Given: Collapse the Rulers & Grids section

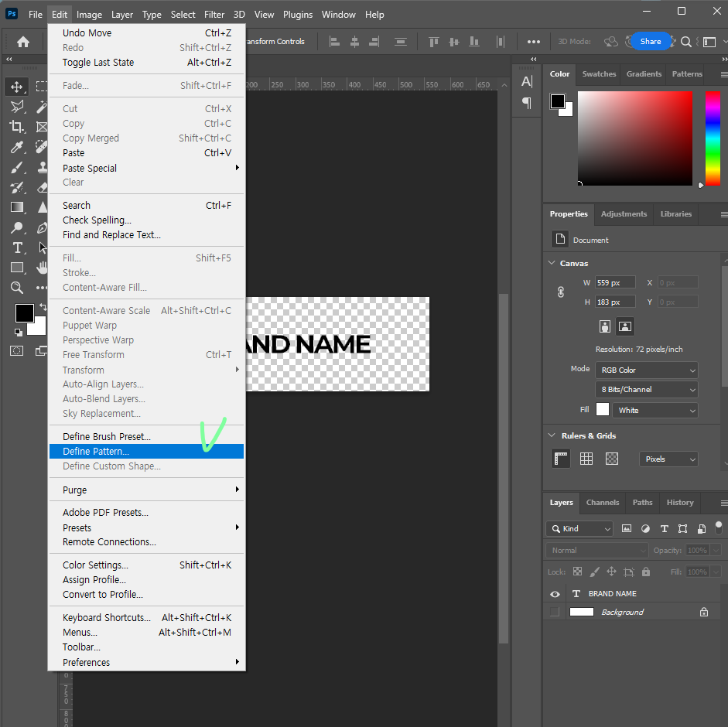Looking at the screenshot, I should (552, 435).
